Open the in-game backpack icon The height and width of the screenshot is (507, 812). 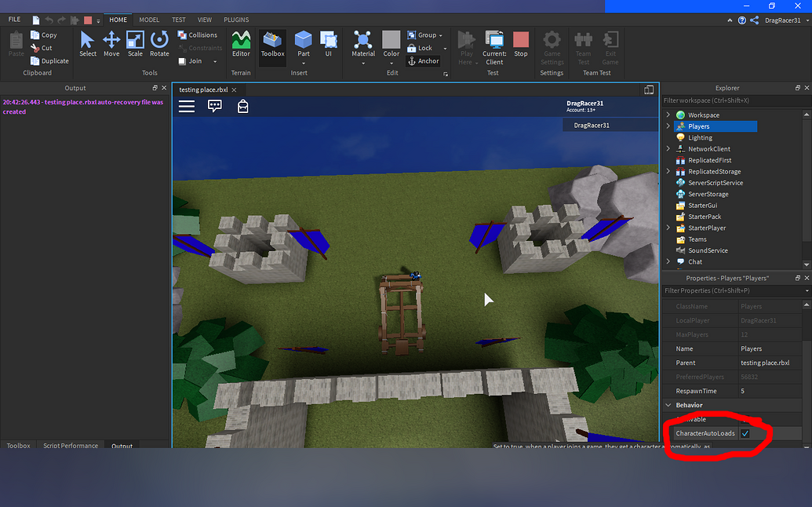243,106
